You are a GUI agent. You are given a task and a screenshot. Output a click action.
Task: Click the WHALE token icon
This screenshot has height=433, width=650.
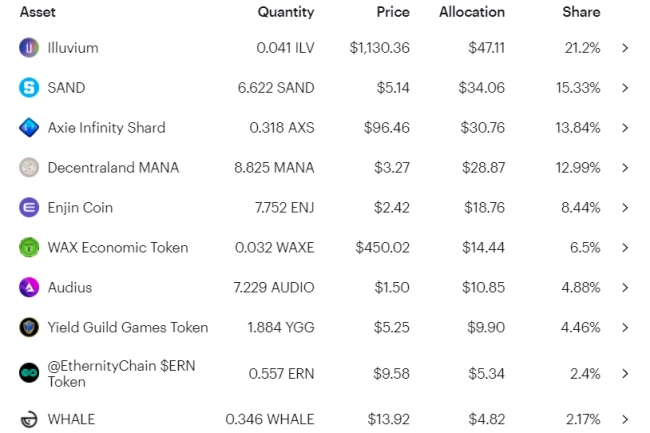[29, 420]
